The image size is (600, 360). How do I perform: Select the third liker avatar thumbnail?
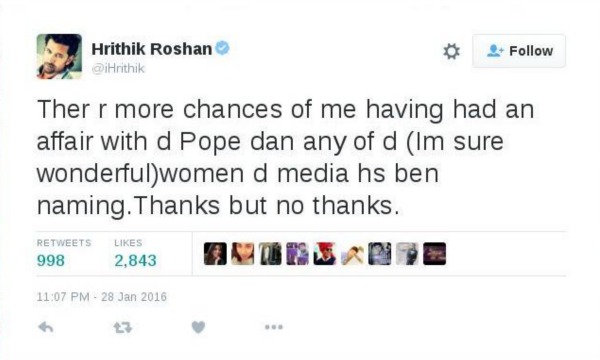(270, 254)
